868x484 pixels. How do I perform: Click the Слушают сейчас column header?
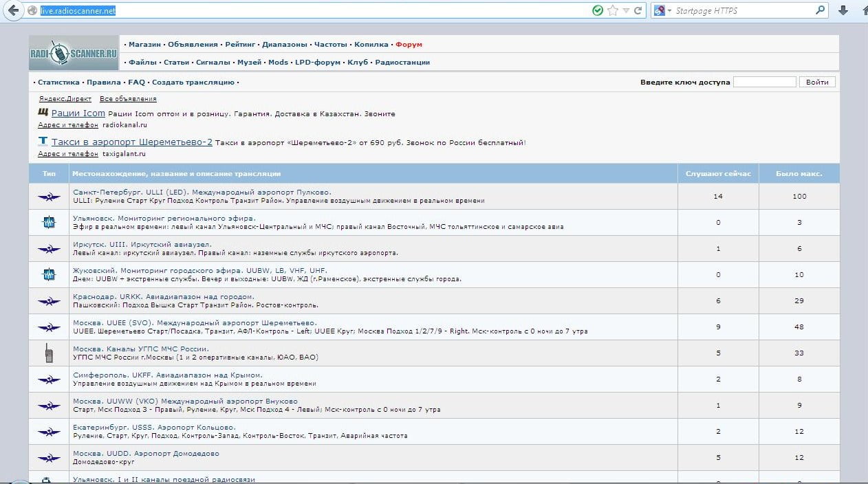[x=718, y=174]
